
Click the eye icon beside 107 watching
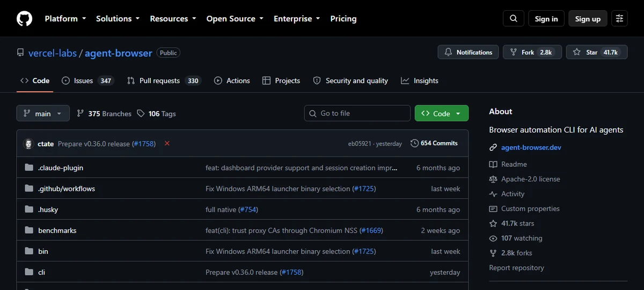pos(493,238)
